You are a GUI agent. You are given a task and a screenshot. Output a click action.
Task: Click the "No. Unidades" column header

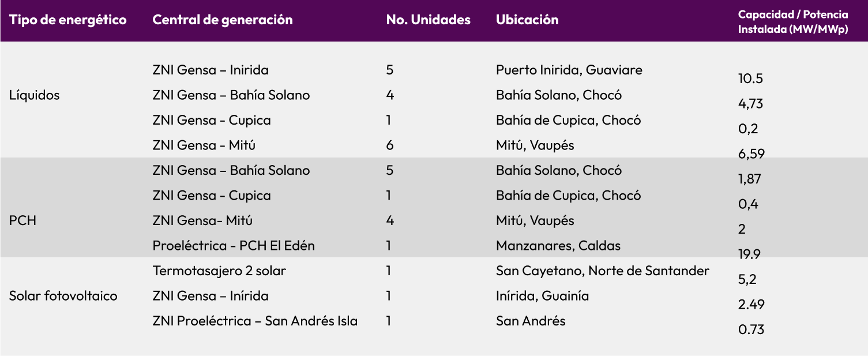[x=428, y=20]
